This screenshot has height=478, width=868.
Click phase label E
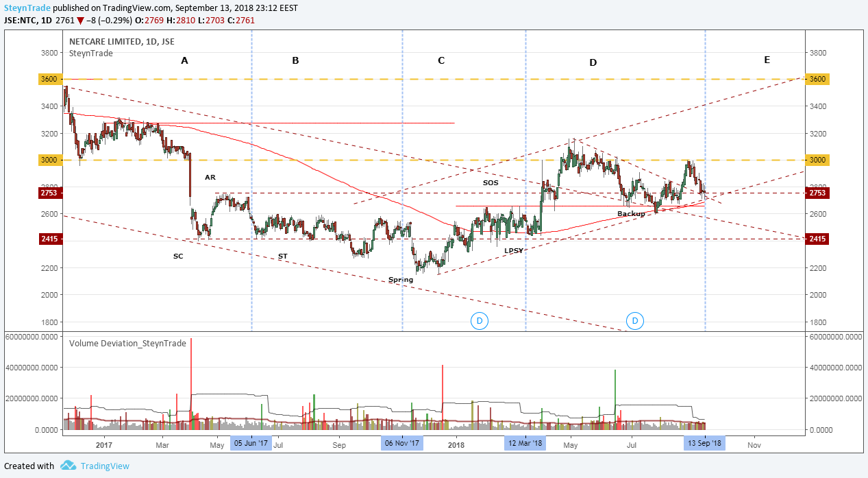pyautogui.click(x=767, y=60)
